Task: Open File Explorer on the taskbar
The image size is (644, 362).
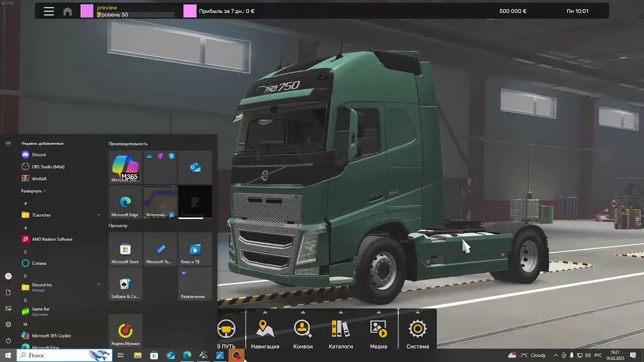Action: point(137,355)
